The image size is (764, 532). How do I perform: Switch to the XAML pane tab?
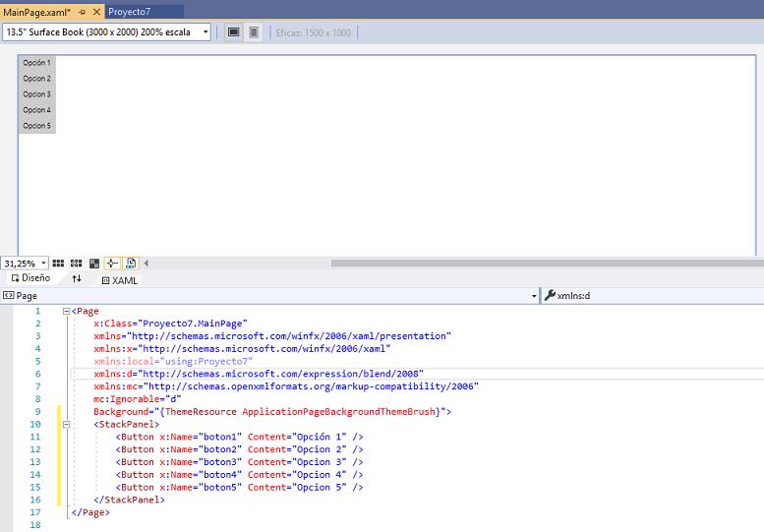click(x=119, y=280)
